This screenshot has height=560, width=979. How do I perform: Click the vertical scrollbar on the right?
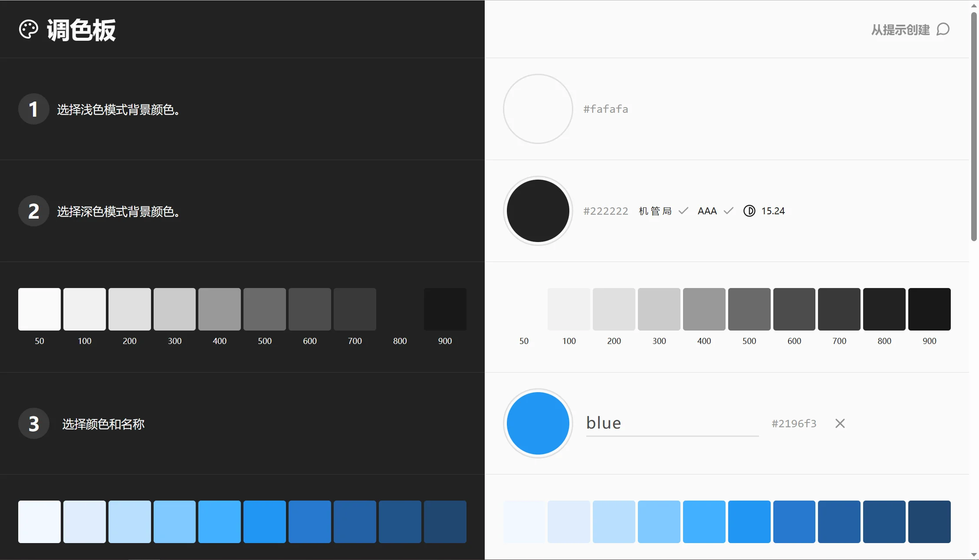click(x=974, y=130)
